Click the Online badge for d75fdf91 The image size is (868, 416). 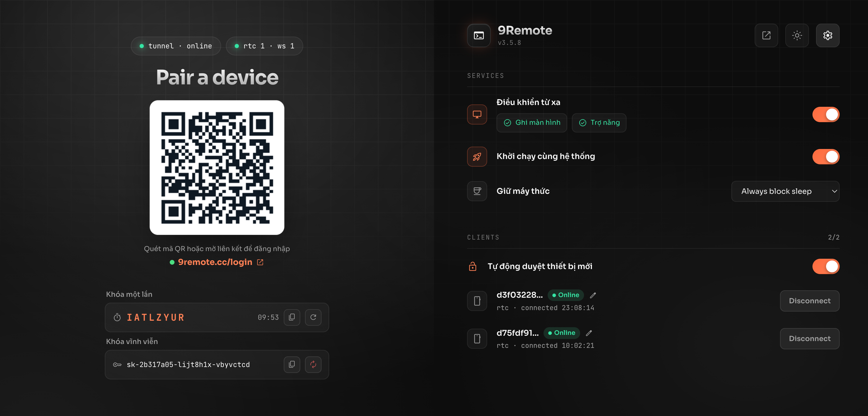pyautogui.click(x=561, y=333)
